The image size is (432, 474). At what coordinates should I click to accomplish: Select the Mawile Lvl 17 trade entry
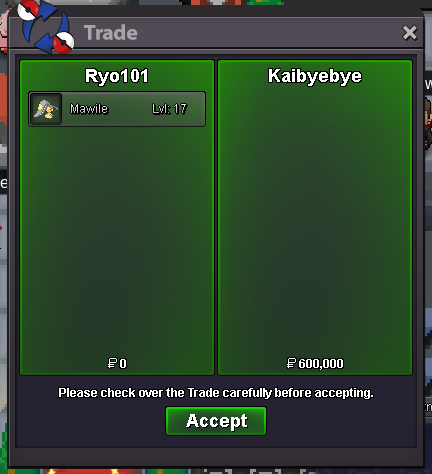tap(117, 109)
